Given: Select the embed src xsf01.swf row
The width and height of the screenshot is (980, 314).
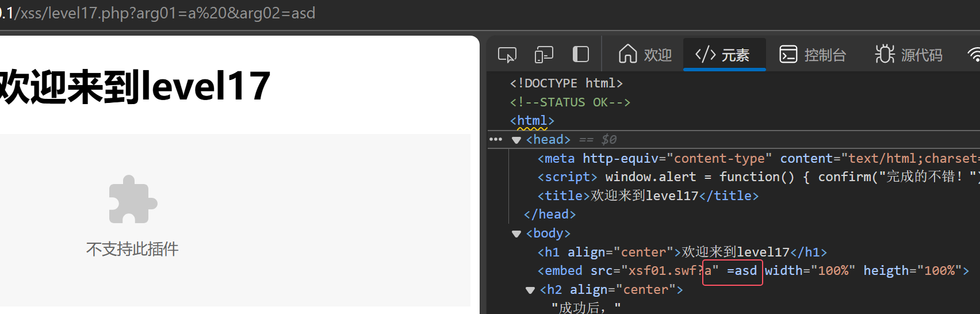Looking at the screenshot, I should (x=753, y=271).
